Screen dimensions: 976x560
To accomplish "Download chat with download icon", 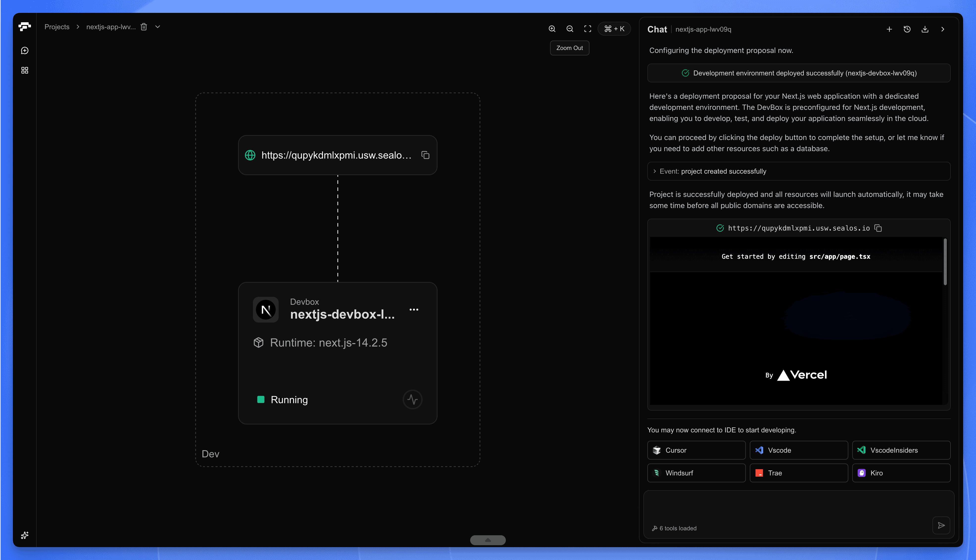I will [x=925, y=29].
